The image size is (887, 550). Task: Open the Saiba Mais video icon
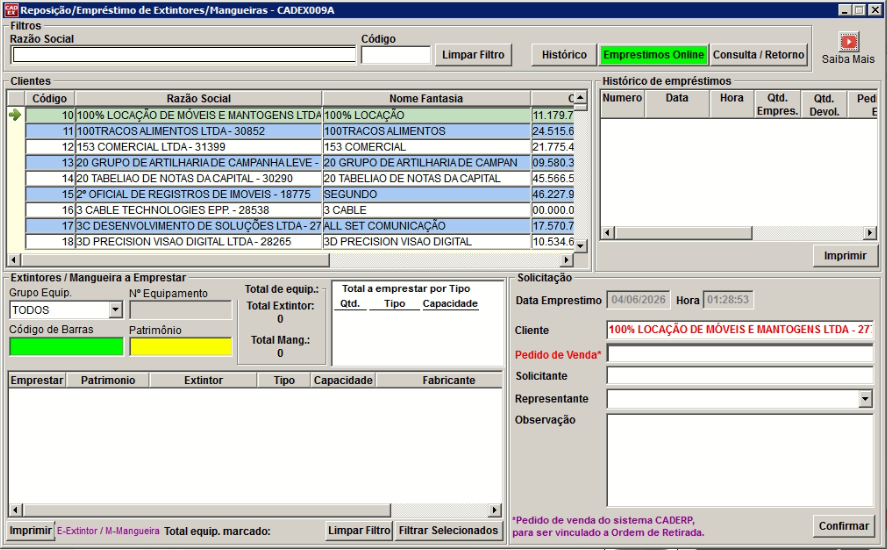pos(848,42)
